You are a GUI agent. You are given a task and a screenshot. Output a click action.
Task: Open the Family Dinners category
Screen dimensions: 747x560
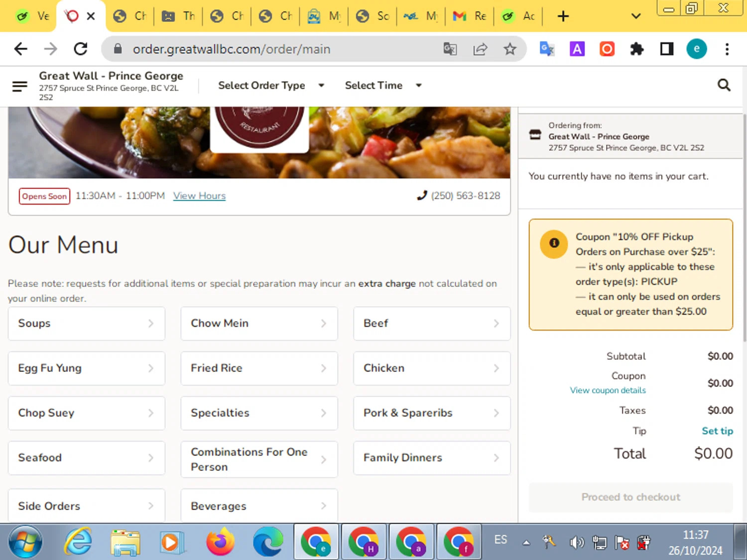(x=432, y=458)
